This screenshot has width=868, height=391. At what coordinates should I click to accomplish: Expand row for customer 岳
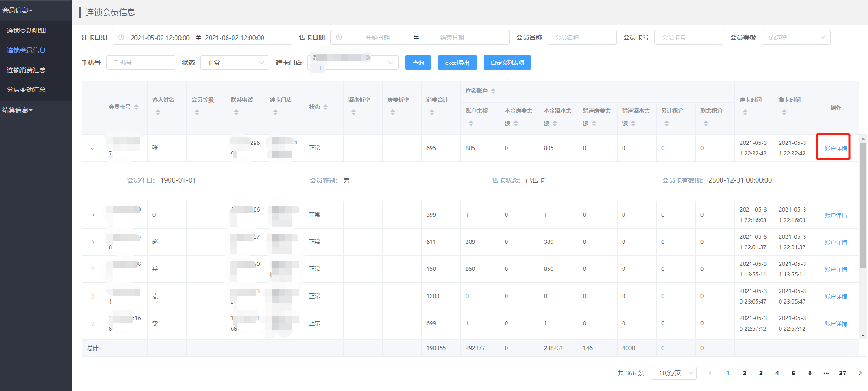[93, 269]
